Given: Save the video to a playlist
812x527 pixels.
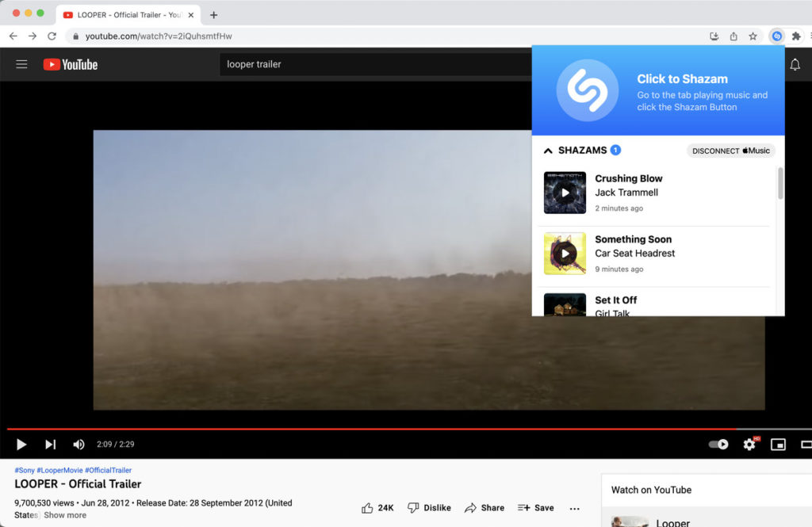Looking at the screenshot, I should (535, 508).
